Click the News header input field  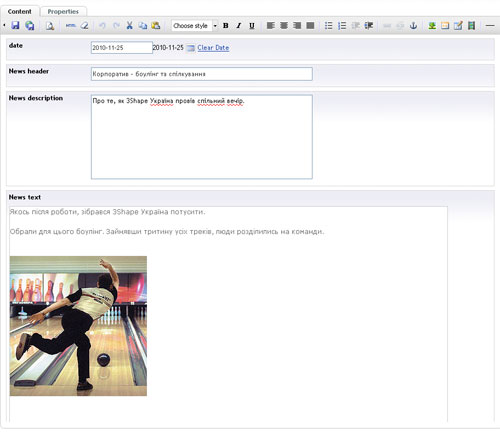coord(202,74)
